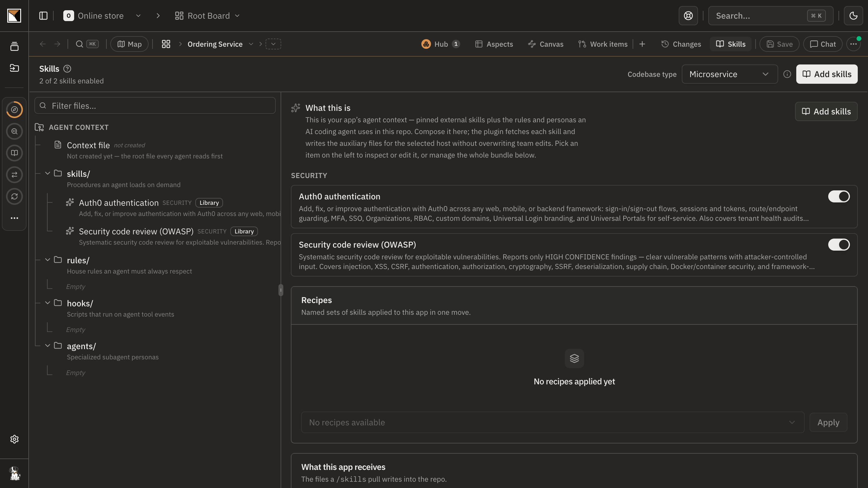The height and width of the screenshot is (488, 868).
Task: Click the app logo in top-left corner
Action: click(14, 16)
